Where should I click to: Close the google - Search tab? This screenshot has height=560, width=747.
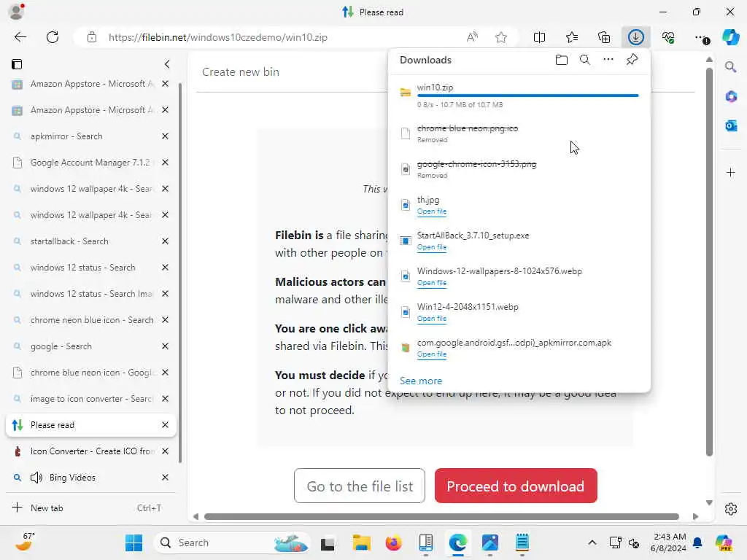click(165, 346)
